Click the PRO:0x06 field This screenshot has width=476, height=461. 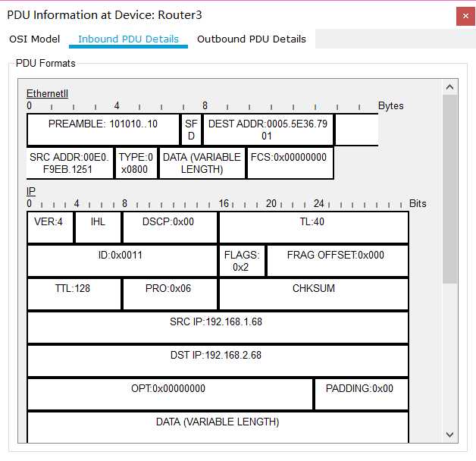coord(170,294)
